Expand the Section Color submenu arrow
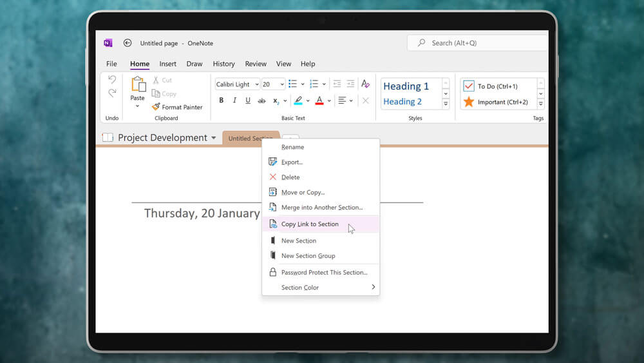Screen dimensions: 644x363 (x=373, y=288)
